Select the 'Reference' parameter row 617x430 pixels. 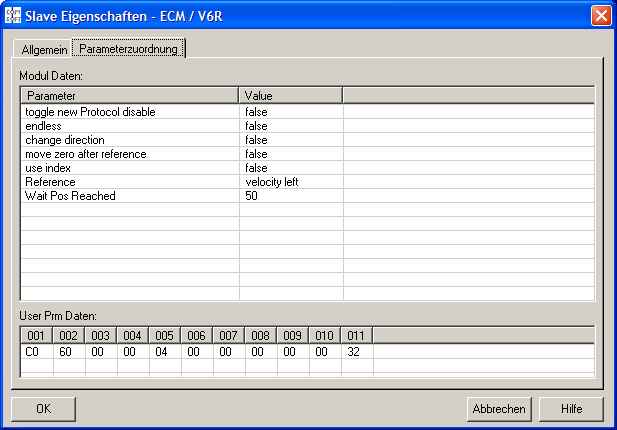[x=308, y=182]
